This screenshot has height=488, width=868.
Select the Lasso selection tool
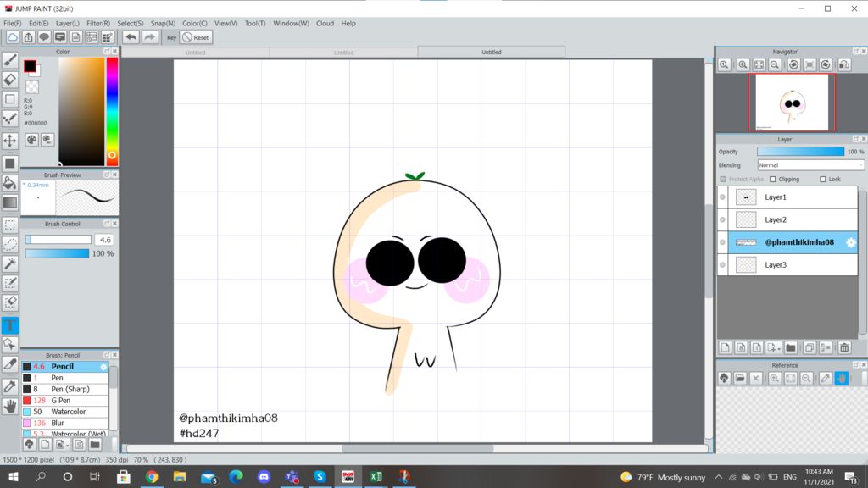click(x=10, y=244)
